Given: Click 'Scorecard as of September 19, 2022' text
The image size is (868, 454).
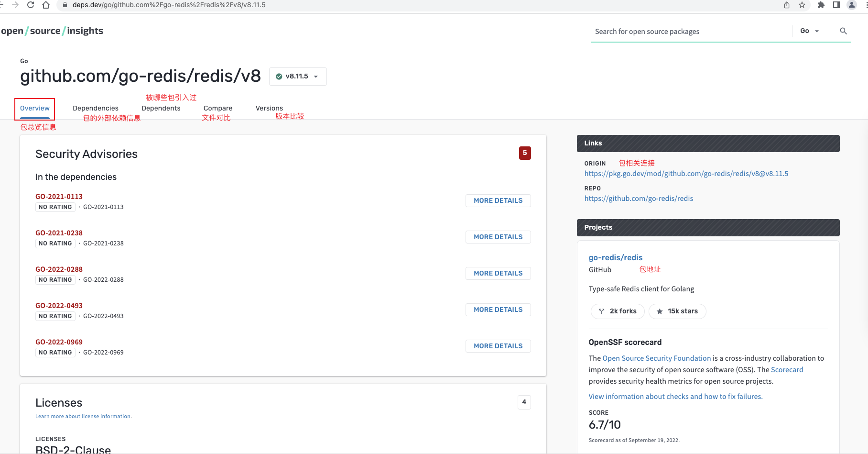Looking at the screenshot, I should pyautogui.click(x=634, y=440).
